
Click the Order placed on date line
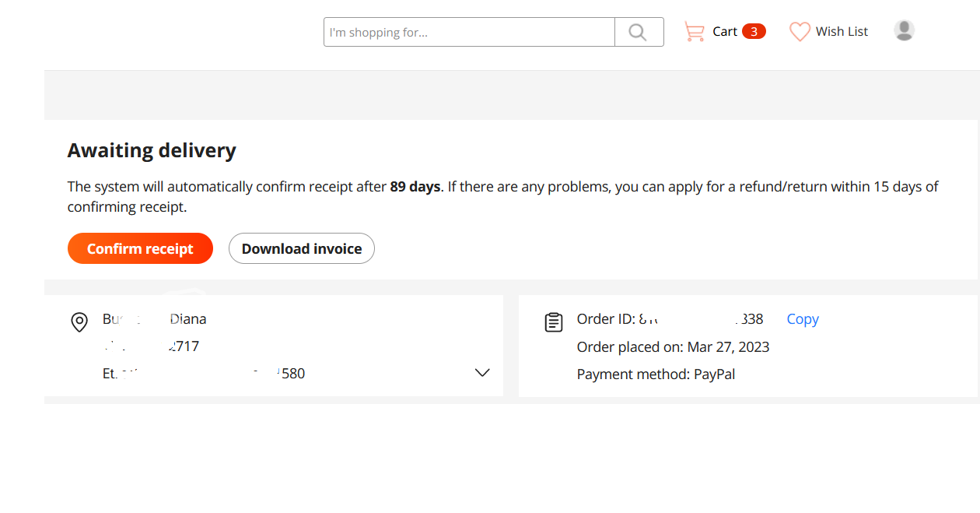tap(674, 347)
